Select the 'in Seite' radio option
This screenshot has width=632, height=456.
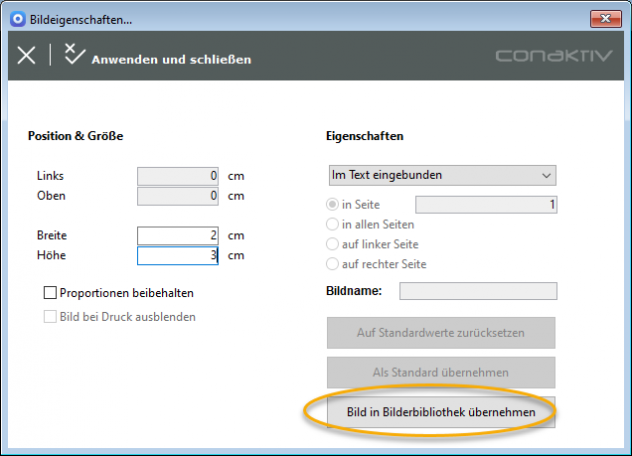(x=333, y=205)
